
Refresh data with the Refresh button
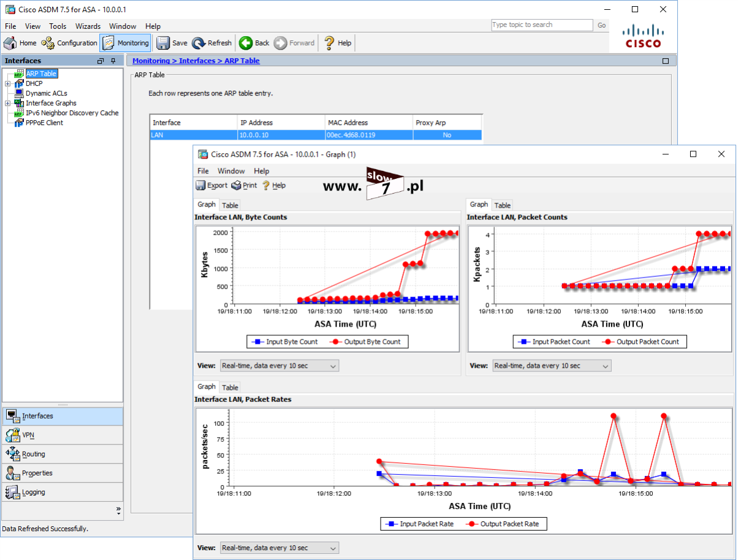[212, 43]
